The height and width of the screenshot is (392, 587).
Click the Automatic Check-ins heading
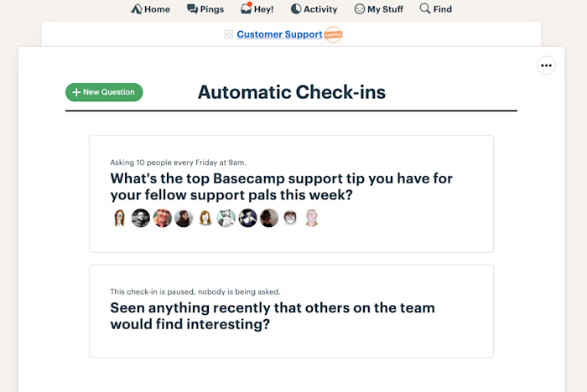pyautogui.click(x=292, y=92)
